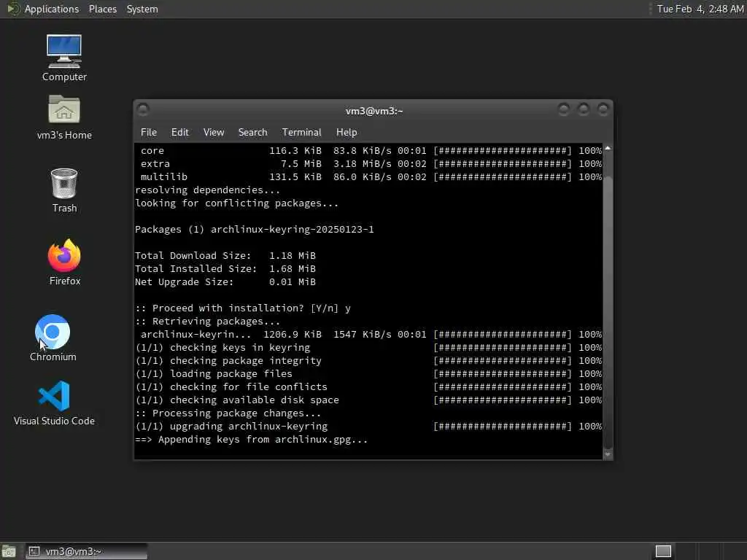Close the terminal window
Screen dimensions: 747x560
click(x=603, y=110)
